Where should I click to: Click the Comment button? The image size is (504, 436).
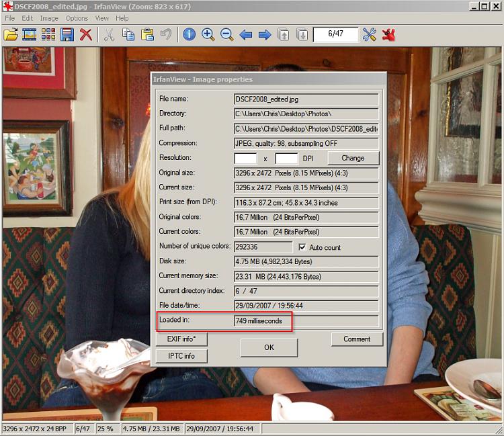click(x=357, y=339)
